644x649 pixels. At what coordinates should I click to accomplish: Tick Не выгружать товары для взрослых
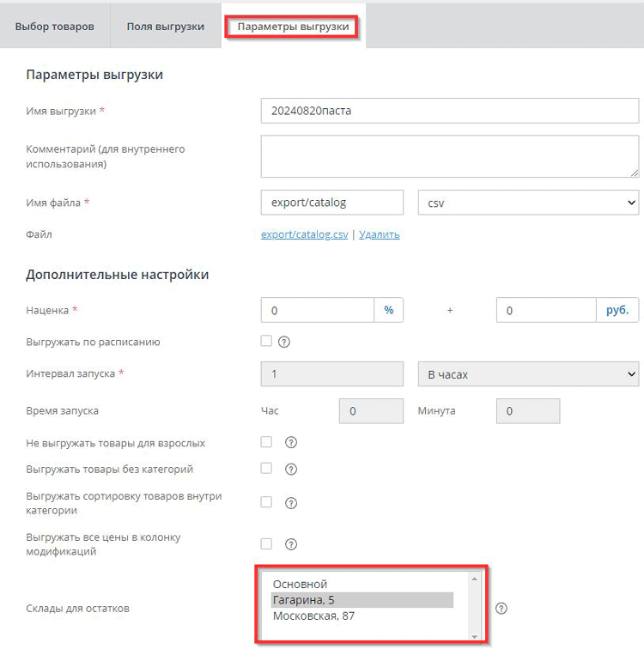click(266, 442)
